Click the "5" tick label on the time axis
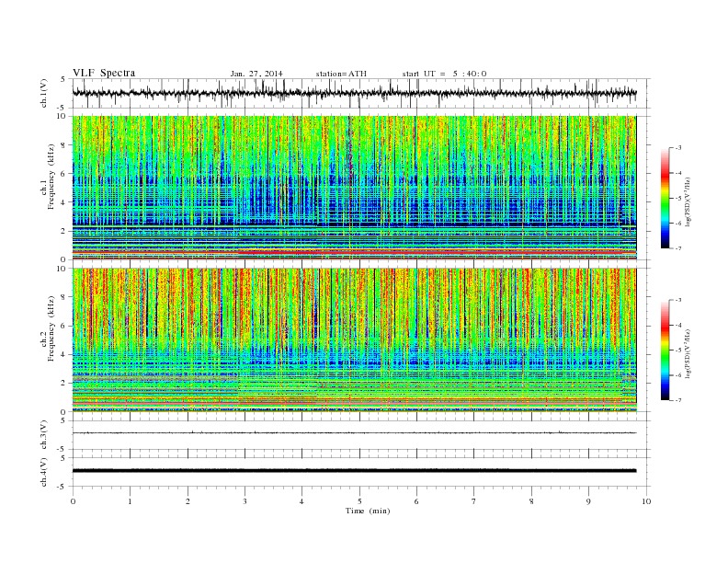Image resolution: width=728 pixels, height=563 pixels. pos(359,501)
